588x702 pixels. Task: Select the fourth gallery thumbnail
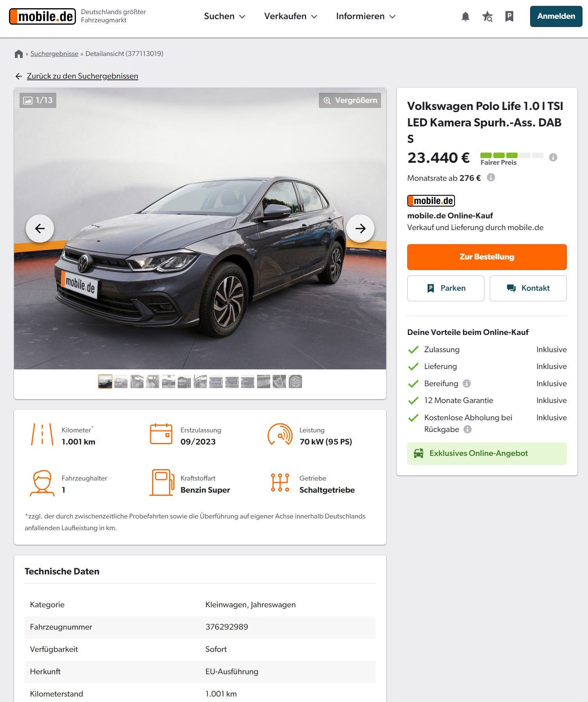153,382
